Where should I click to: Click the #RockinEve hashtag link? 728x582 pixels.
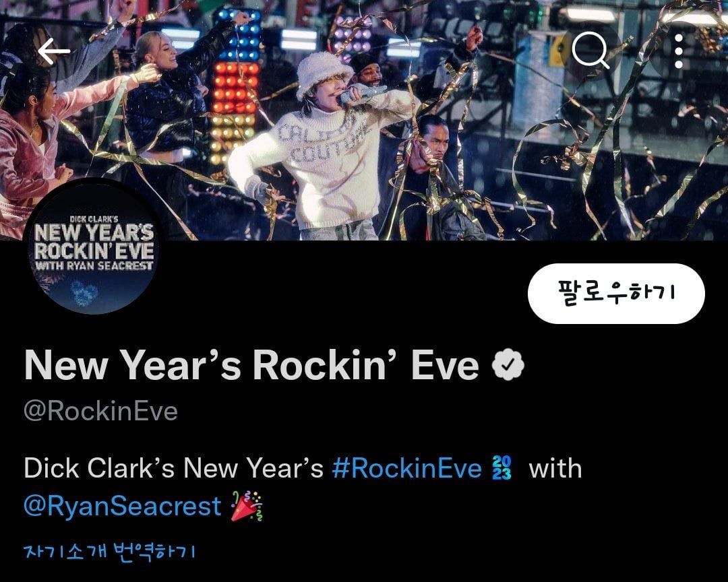point(406,468)
